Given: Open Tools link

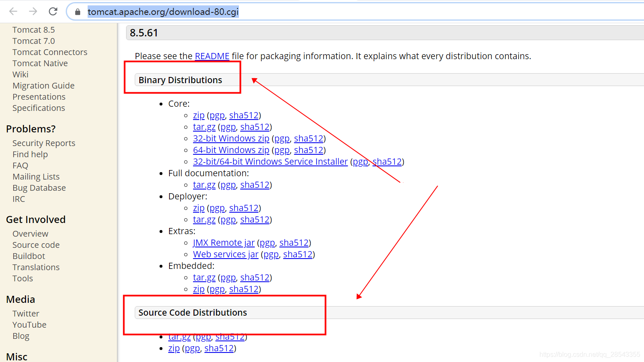Looking at the screenshot, I should point(23,278).
